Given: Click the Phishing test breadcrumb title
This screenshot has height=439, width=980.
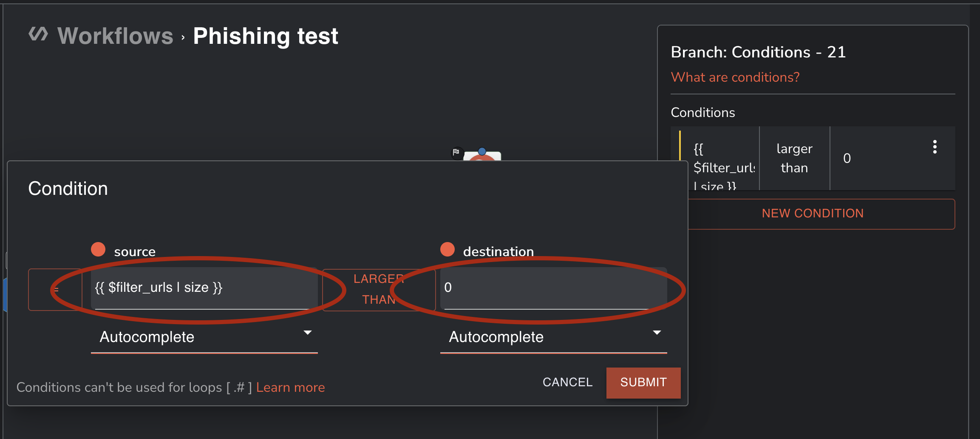Looking at the screenshot, I should (266, 36).
